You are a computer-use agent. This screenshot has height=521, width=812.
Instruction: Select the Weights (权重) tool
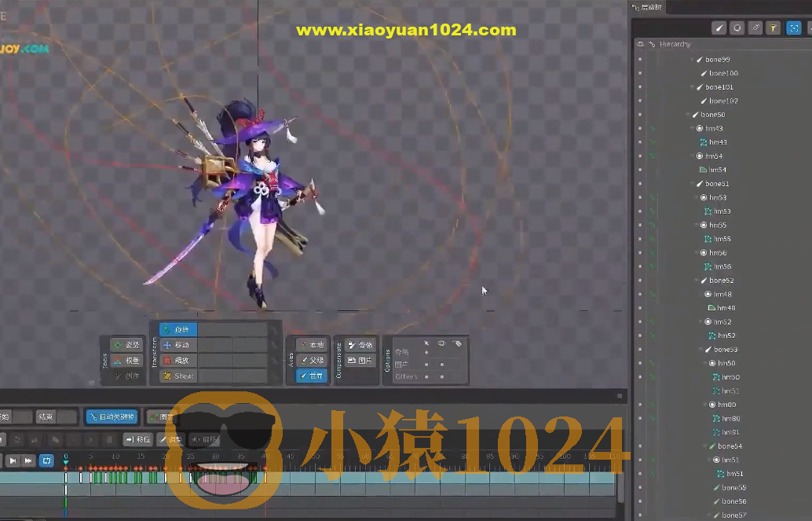coord(128,360)
